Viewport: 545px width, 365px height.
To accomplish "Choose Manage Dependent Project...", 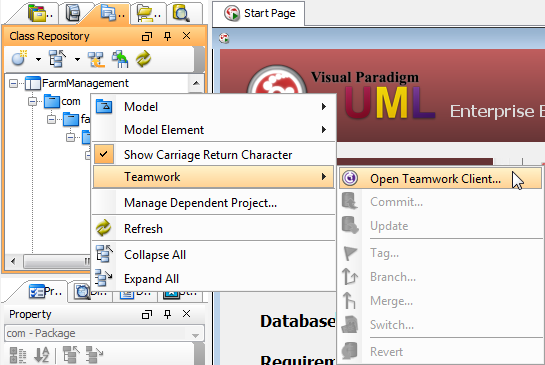I will click(x=214, y=203).
